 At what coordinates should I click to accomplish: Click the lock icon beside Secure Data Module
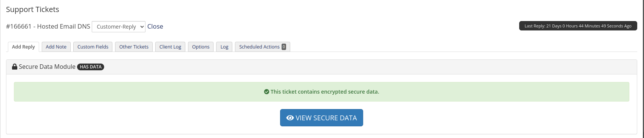click(15, 67)
